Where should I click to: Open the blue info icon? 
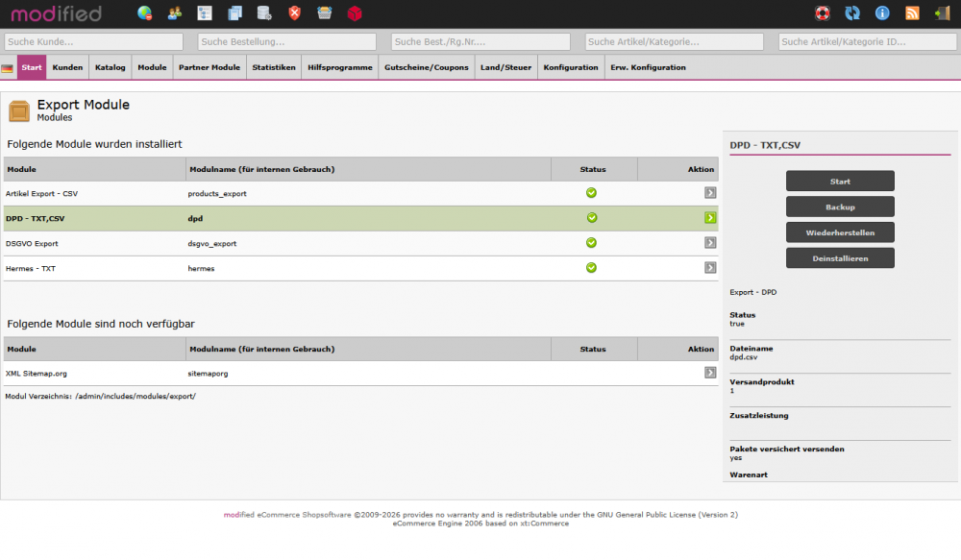881,13
